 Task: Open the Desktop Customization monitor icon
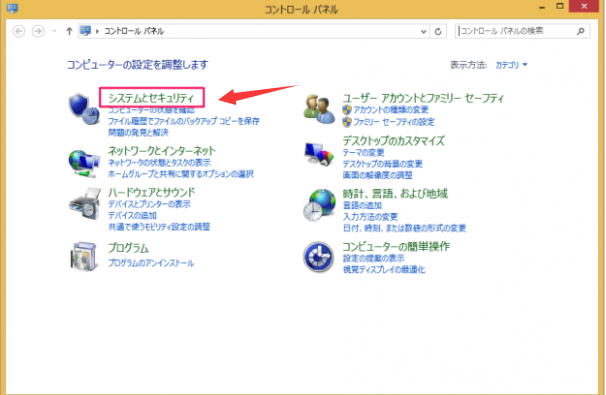coord(318,154)
